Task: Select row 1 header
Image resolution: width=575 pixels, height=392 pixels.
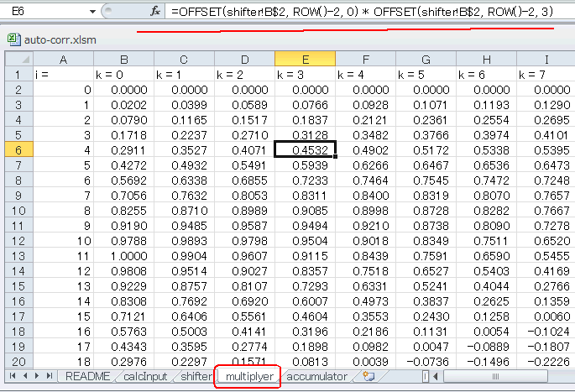Action: [19, 75]
